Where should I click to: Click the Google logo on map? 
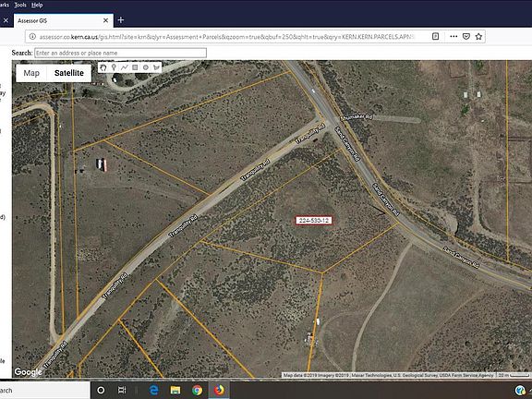[x=28, y=372]
